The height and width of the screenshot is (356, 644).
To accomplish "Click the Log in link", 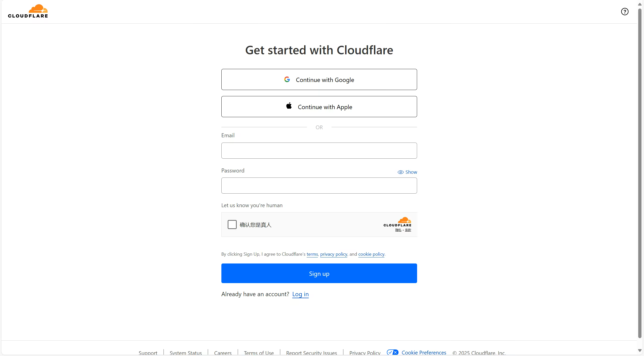I will (300, 294).
